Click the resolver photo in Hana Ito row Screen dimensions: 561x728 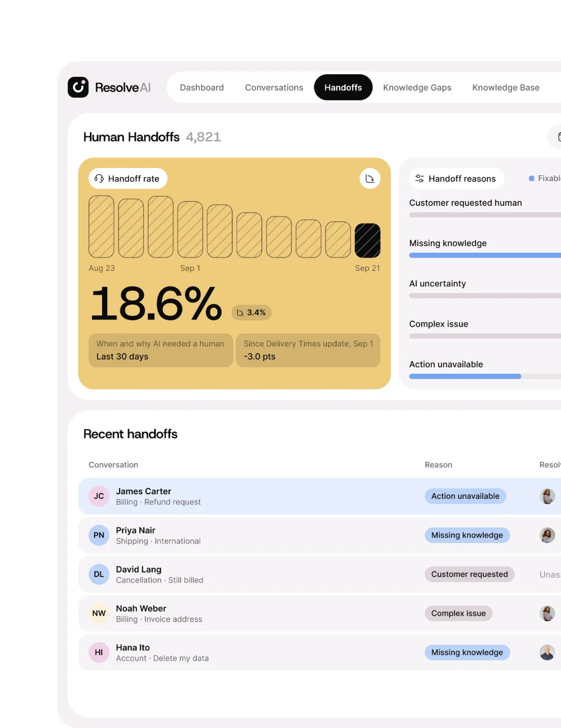pos(547,652)
